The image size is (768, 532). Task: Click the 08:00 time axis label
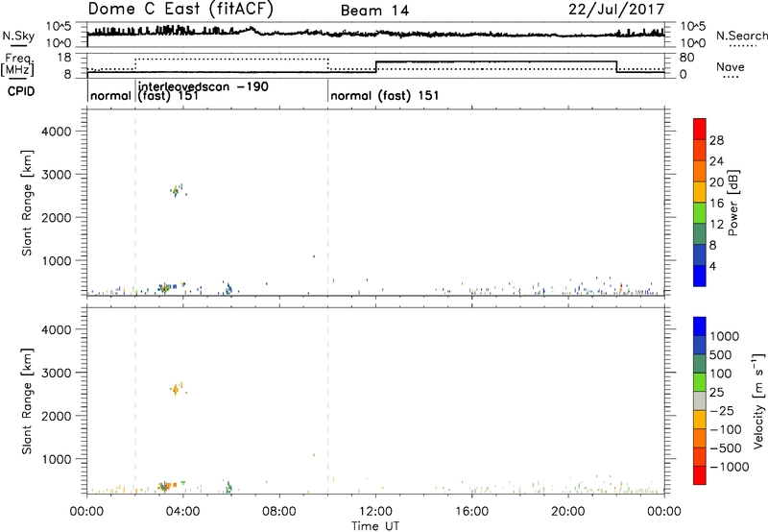click(x=279, y=512)
